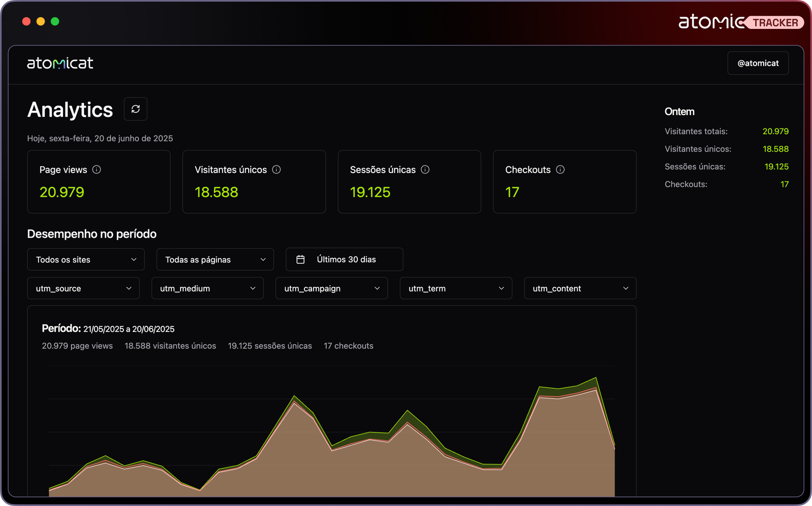812x506 pixels.
Task: Click the Atomic Tracker logo badge
Action: point(740,22)
